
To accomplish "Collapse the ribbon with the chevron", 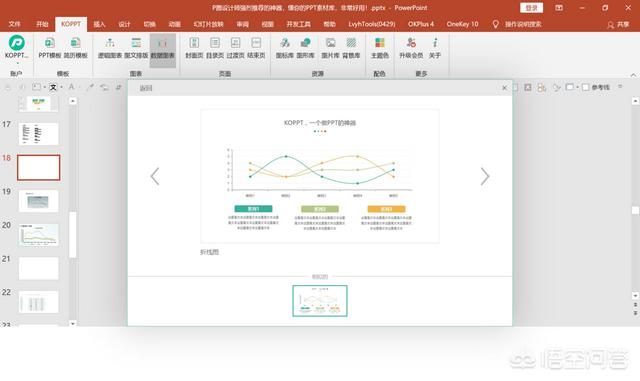I will 633,75.
